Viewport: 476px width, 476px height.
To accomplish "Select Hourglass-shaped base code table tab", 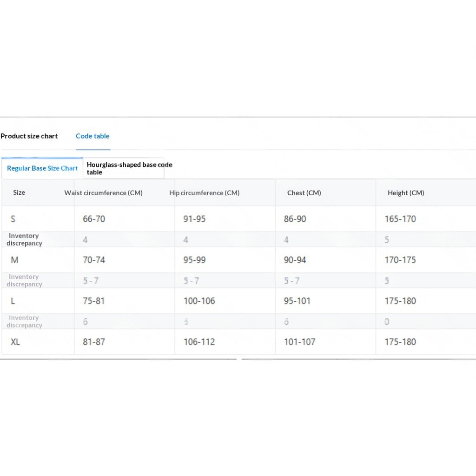I will (124, 168).
